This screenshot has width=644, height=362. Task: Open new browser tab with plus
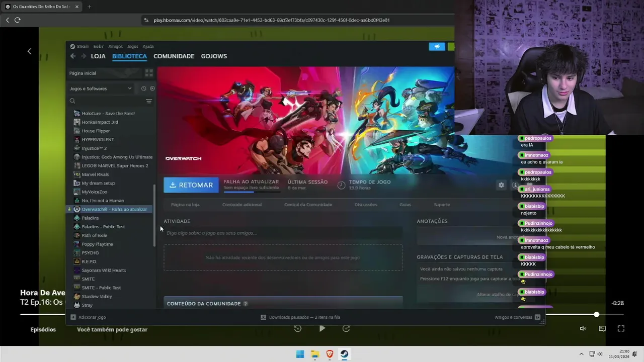pos(89,7)
